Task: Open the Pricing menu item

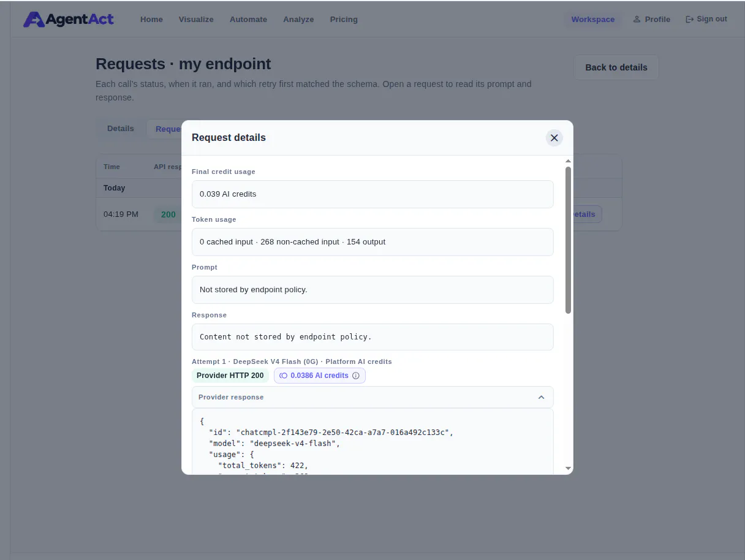Action: tap(344, 19)
